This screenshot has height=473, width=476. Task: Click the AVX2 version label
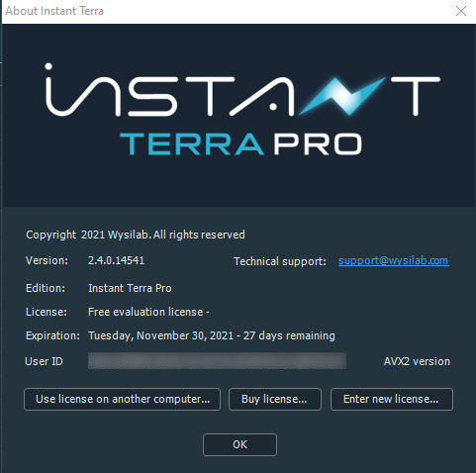point(417,361)
